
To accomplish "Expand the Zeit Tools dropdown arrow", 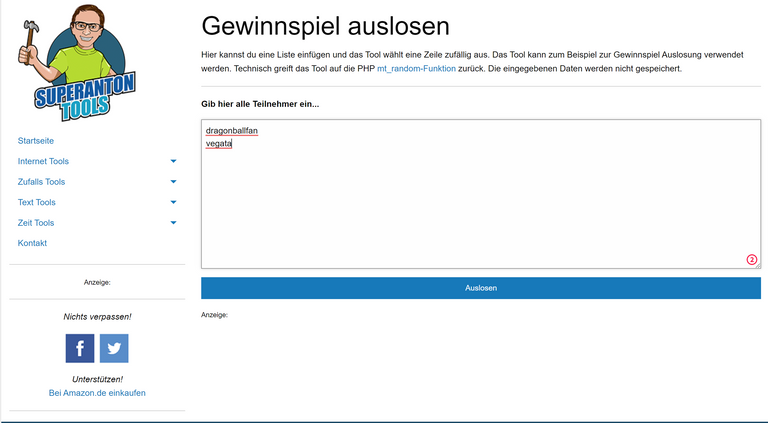I will point(173,223).
